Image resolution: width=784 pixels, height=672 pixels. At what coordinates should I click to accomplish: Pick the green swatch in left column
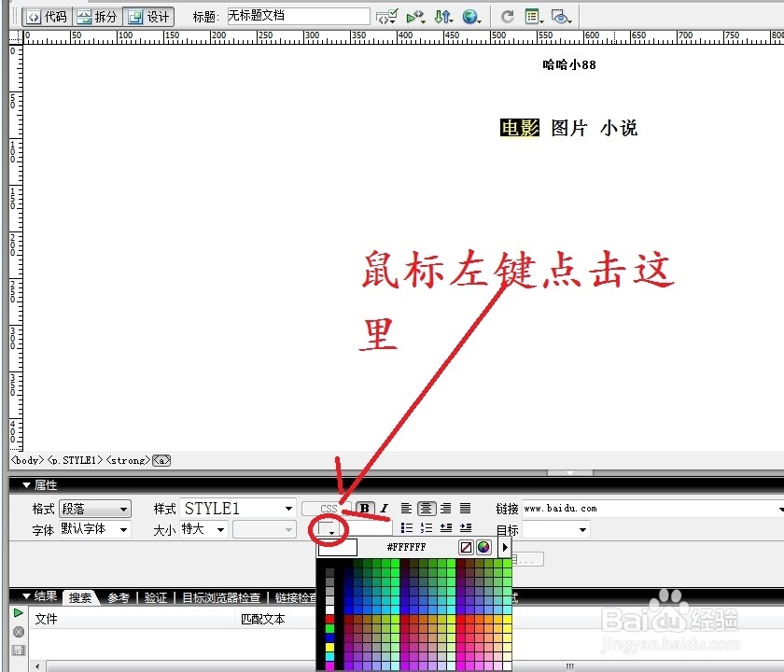(x=330, y=628)
